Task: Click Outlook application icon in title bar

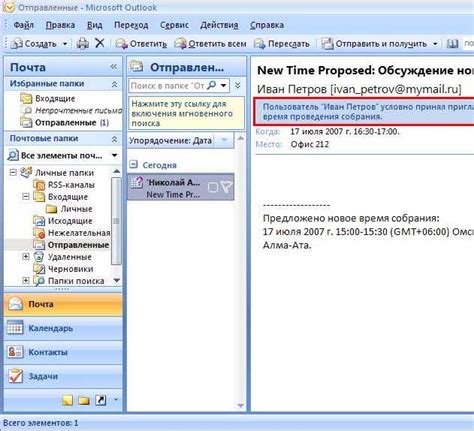Action: coord(8,7)
